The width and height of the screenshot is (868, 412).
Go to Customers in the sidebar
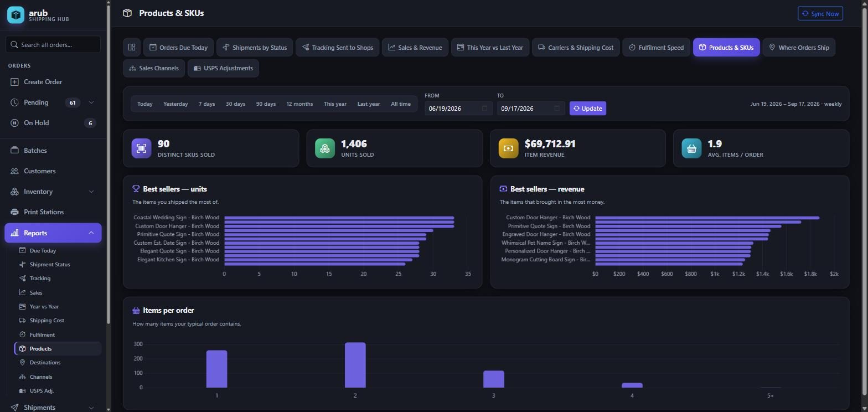click(53, 171)
